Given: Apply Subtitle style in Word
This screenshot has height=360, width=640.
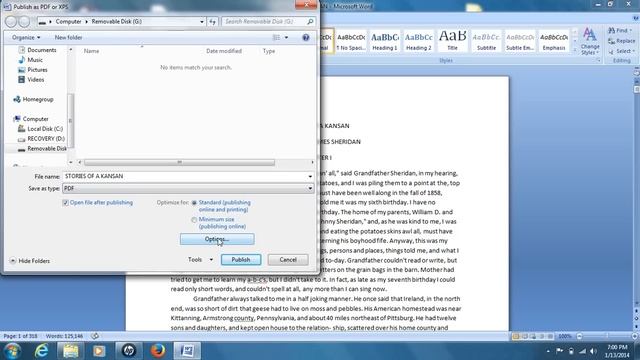Looking at the screenshot, I should click(x=486, y=41).
